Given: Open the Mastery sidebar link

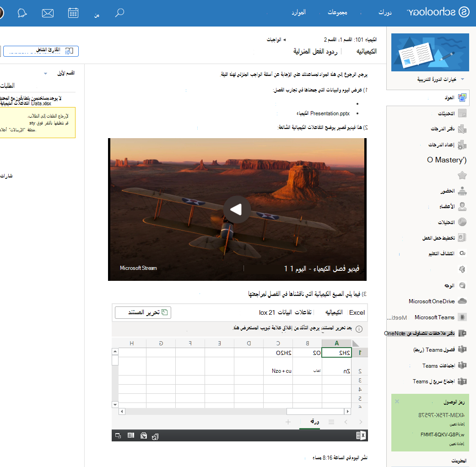Looking at the screenshot, I should [447, 160].
